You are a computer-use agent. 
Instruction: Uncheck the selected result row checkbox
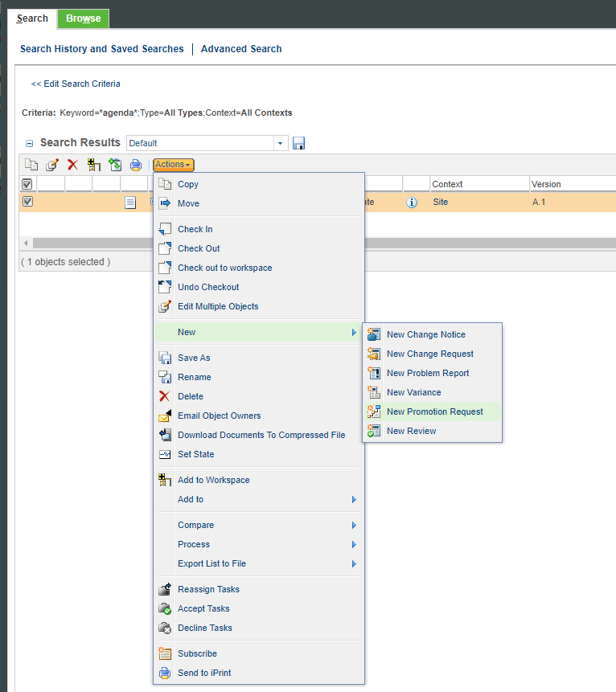coord(27,202)
